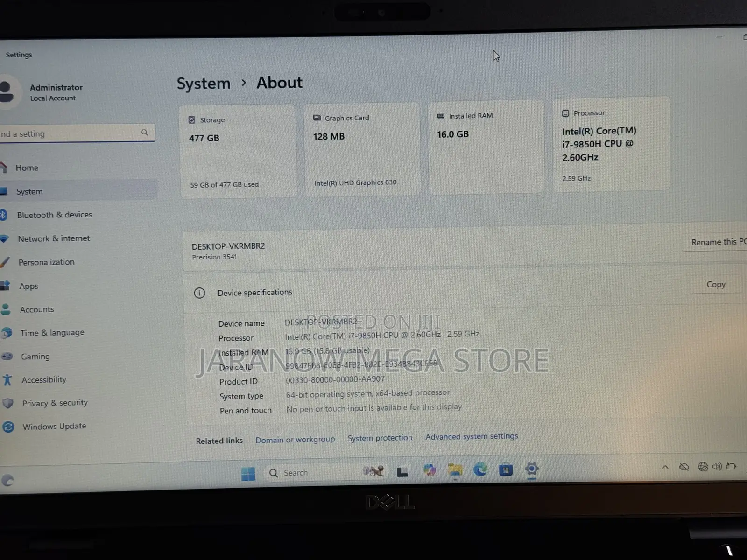747x560 pixels.
Task: Click the search highlight icon in taskbar search
Action: [x=373, y=471]
